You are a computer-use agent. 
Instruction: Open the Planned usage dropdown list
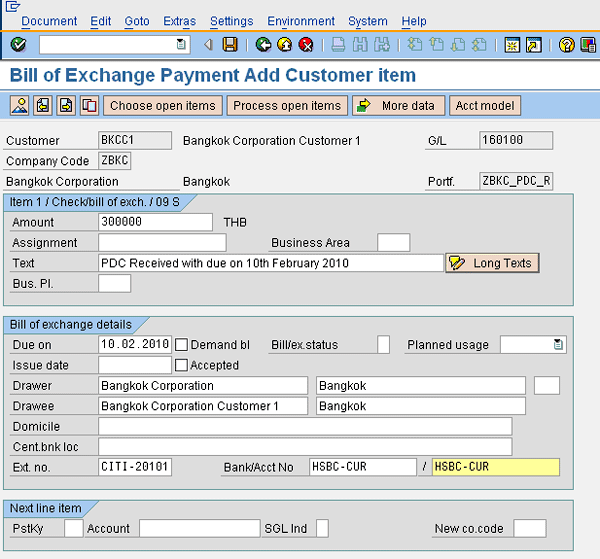(558, 345)
